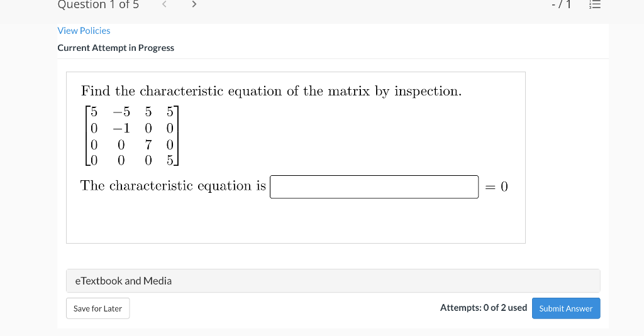Screen dimensions: 644x336
Task: Click the characteristic equation answer field
Action: click(374, 187)
